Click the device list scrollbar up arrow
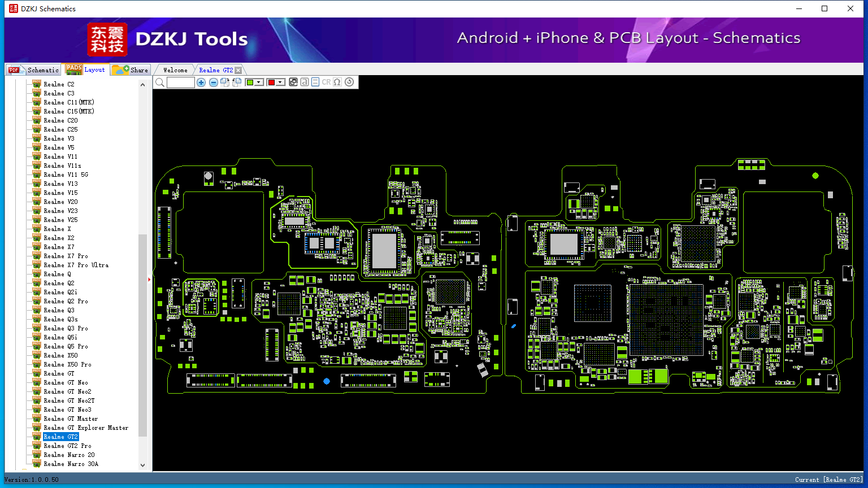 pos(142,85)
